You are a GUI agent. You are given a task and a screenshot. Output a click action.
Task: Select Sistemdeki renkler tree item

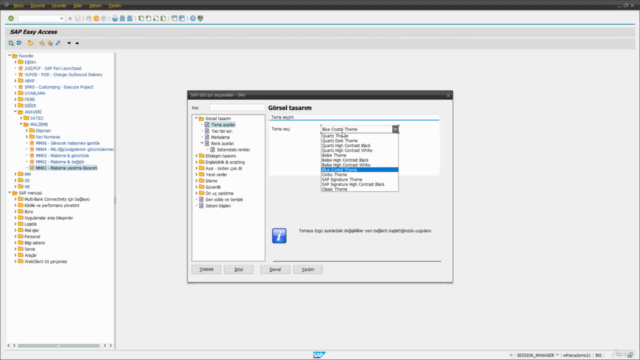233,150
